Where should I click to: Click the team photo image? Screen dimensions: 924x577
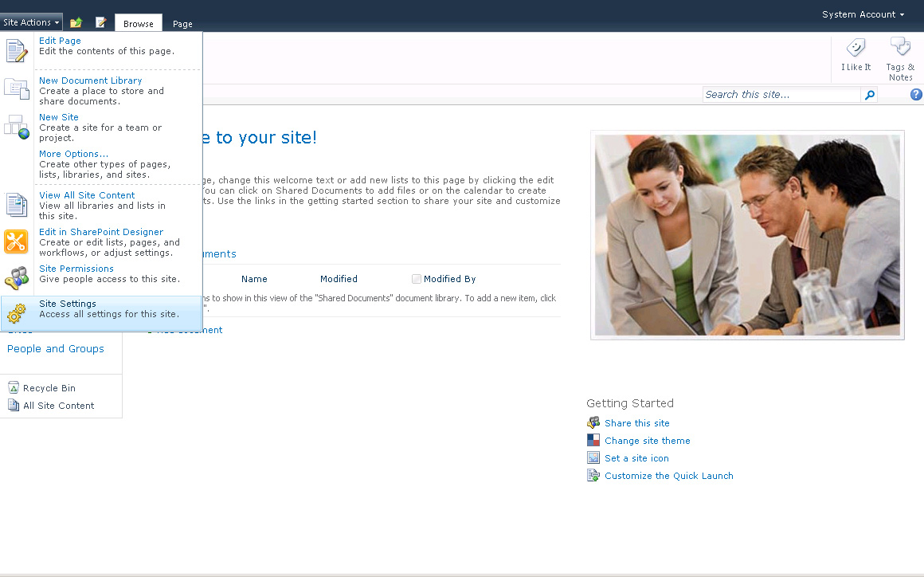747,235
